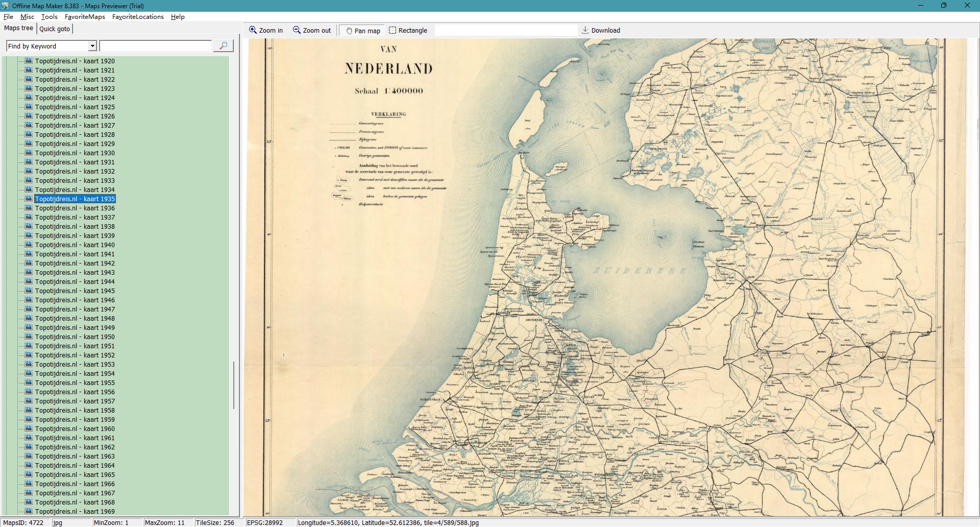Open the FavoriteMaps menu
Screen dimensions: 980x527
click(x=85, y=17)
